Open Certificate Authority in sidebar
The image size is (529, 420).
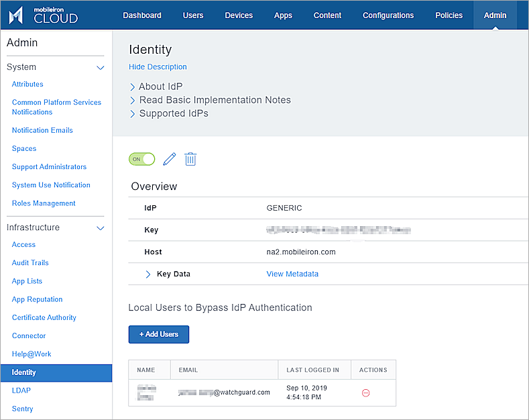[44, 317]
